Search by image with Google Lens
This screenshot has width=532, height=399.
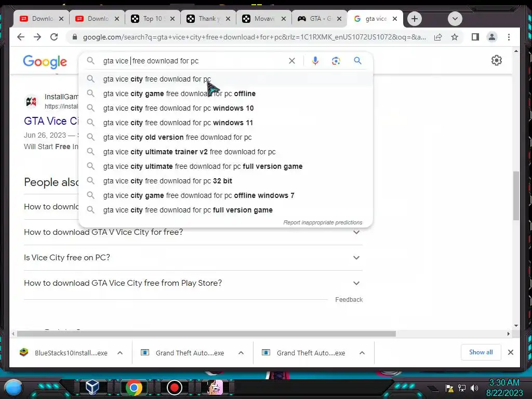(x=336, y=61)
